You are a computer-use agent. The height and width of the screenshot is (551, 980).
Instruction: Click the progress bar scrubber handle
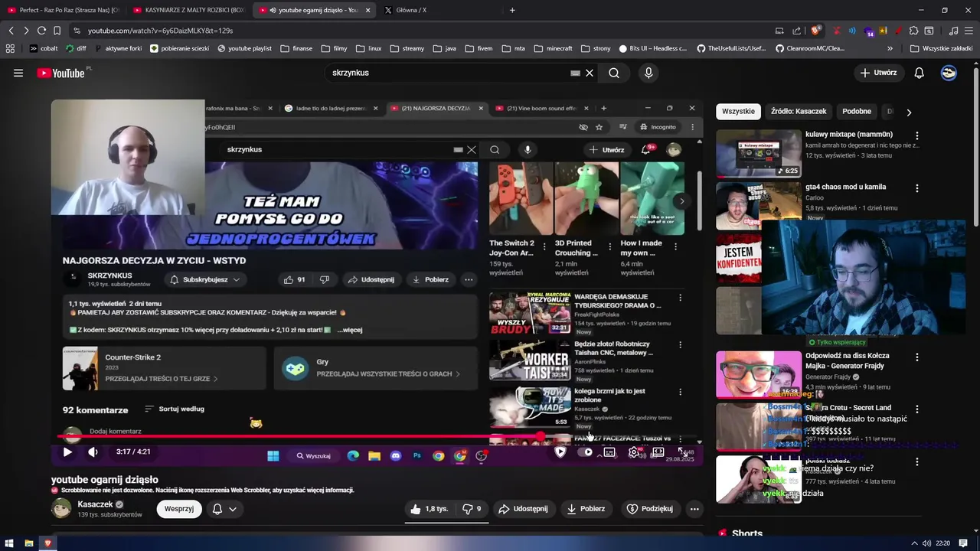[541, 436]
